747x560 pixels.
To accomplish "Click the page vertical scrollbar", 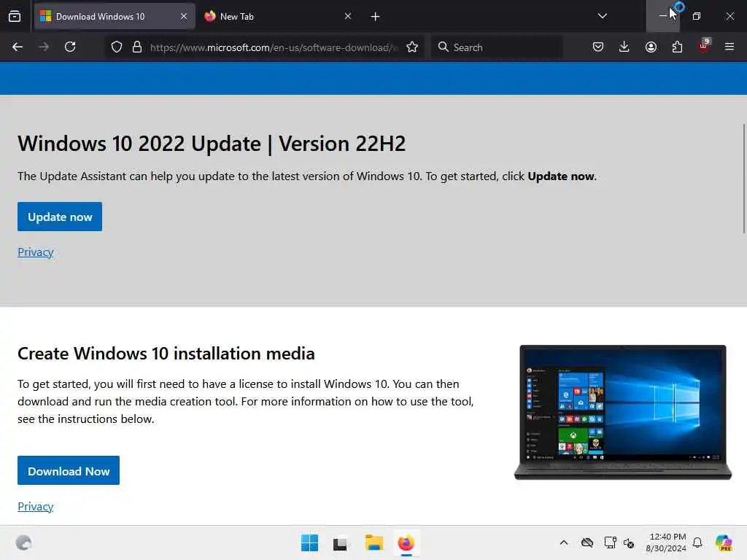I will coord(743,179).
